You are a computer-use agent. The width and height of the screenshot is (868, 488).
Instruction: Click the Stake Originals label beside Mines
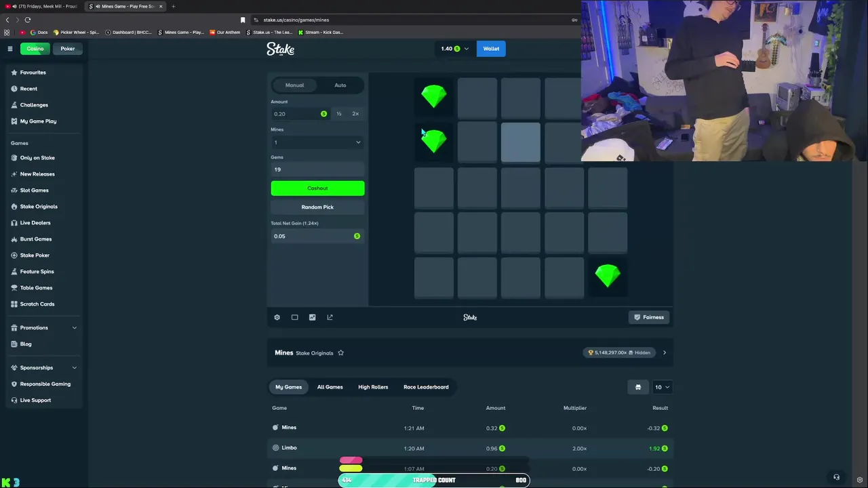click(x=315, y=353)
